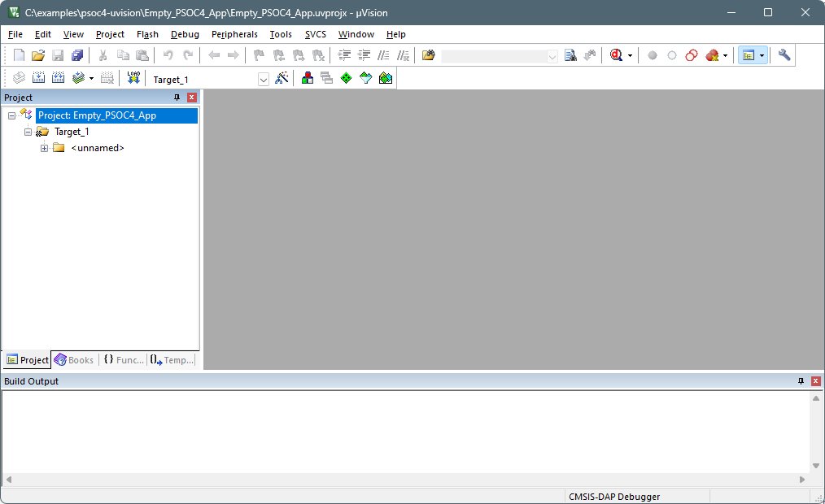Screen dimensions: 825x504
Task: Click the Build target icon
Action: [x=37, y=78]
